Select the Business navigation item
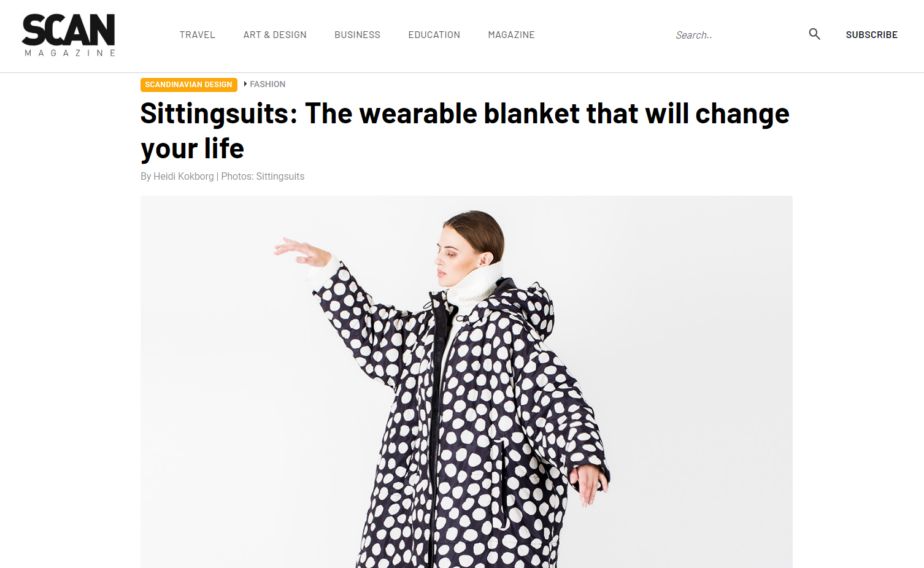The height and width of the screenshot is (568, 924). [x=357, y=35]
